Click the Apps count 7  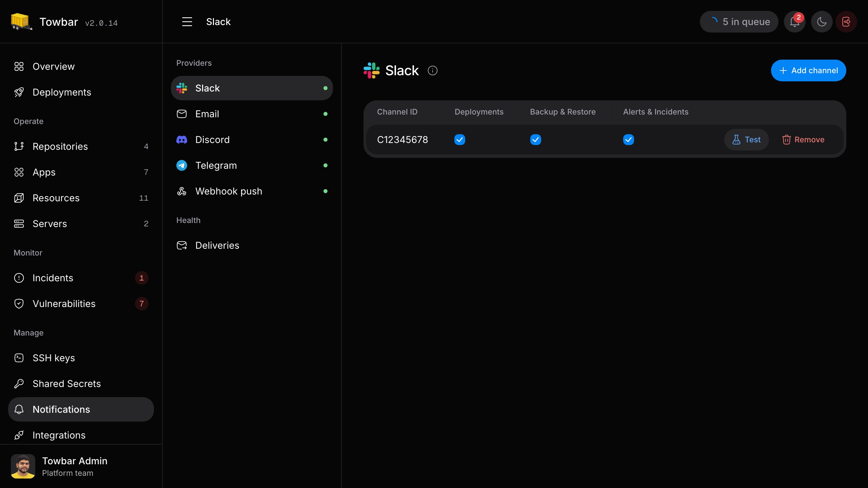click(x=146, y=172)
